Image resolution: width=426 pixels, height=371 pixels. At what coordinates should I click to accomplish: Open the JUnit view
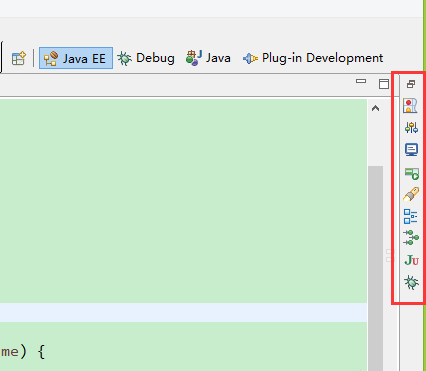click(x=411, y=260)
